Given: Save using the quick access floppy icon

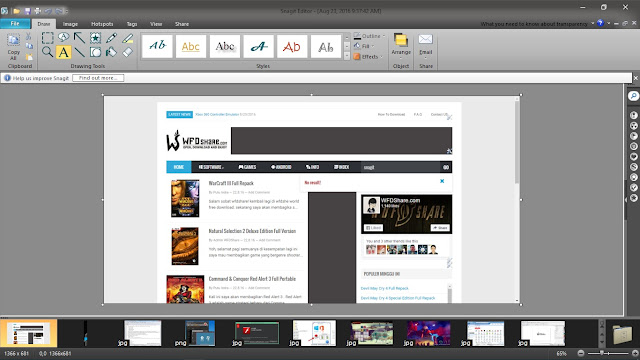Looking at the screenshot, I should point(27,11).
